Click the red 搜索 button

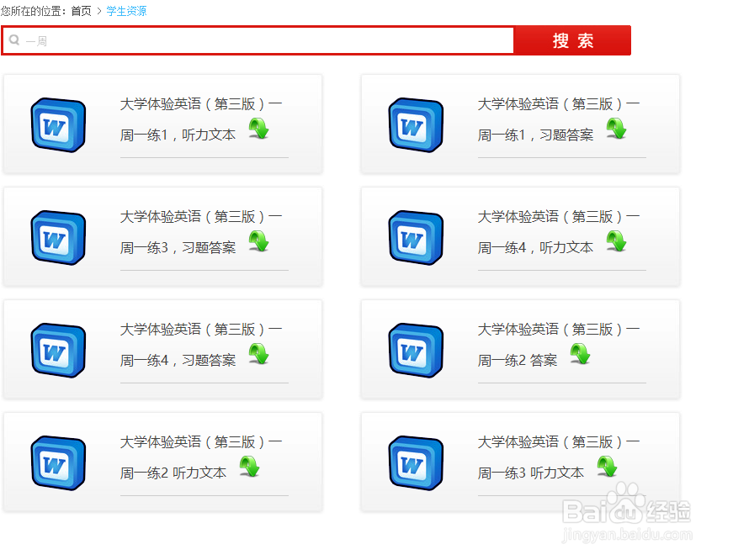(x=572, y=40)
